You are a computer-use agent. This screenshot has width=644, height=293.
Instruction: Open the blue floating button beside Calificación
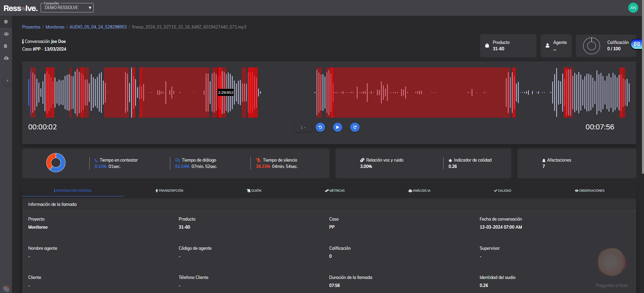click(x=637, y=44)
